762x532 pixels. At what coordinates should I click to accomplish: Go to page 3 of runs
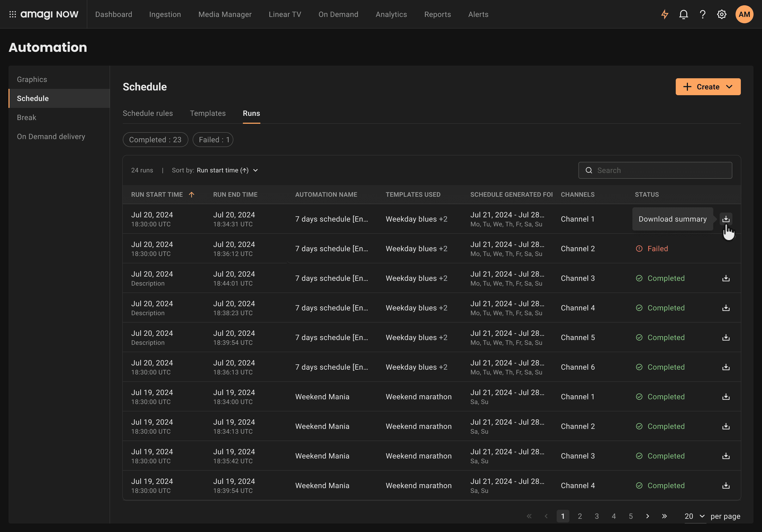(x=597, y=516)
